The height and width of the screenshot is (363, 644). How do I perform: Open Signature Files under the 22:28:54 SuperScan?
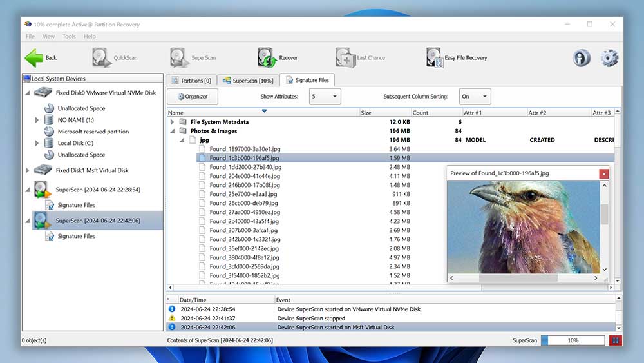pyautogui.click(x=76, y=205)
